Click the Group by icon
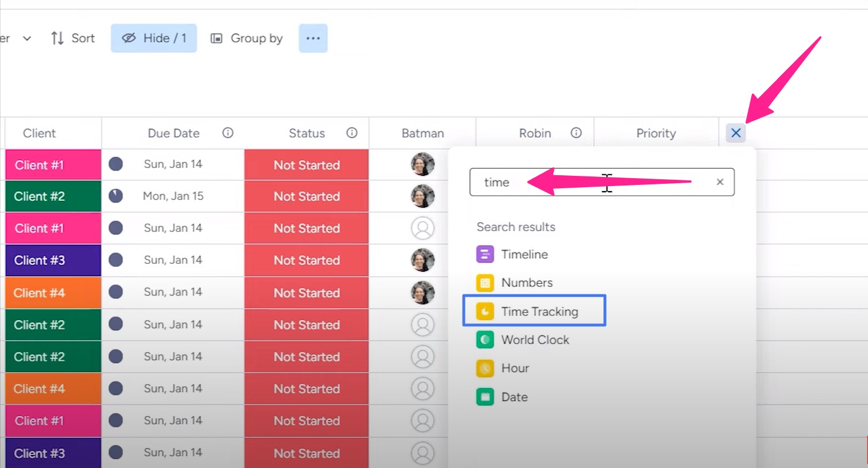 (217, 38)
